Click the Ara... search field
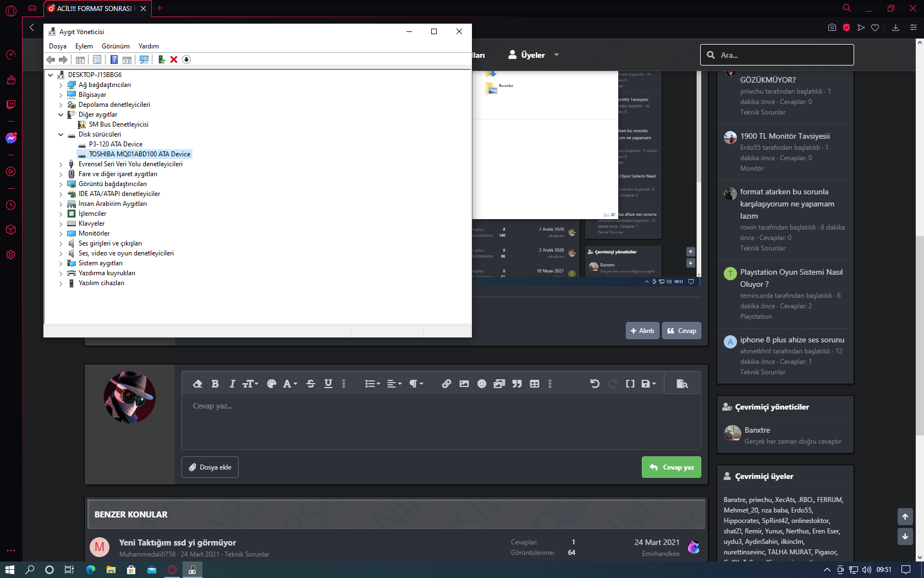The image size is (924, 578). click(777, 55)
